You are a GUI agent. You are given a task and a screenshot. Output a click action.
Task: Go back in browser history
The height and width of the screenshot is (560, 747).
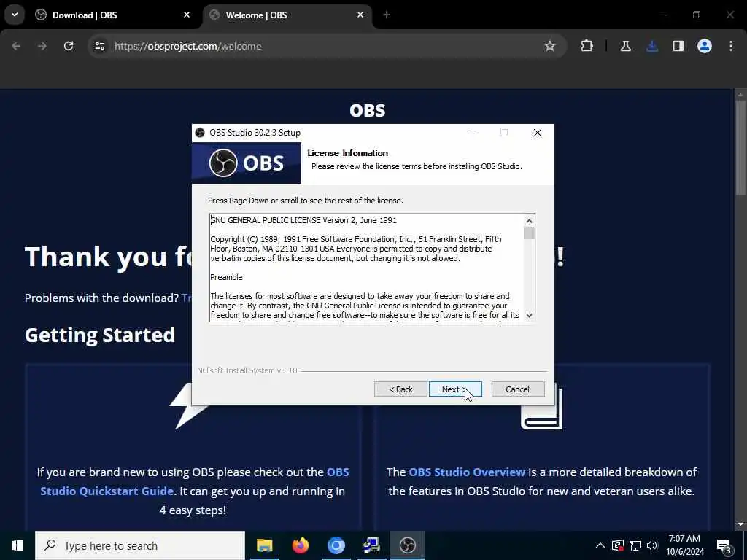[16, 46]
